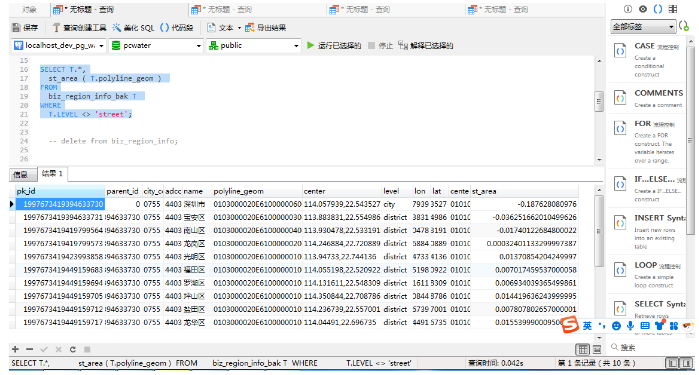The image size is (699, 375).
Task: Select the COMMENTS snippet
Action: pos(647,98)
